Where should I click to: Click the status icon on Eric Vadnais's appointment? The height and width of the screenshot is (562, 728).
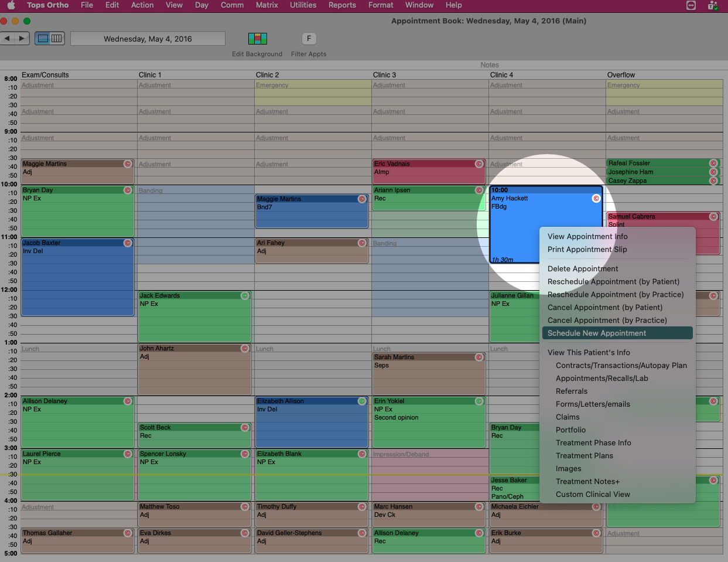(x=479, y=164)
